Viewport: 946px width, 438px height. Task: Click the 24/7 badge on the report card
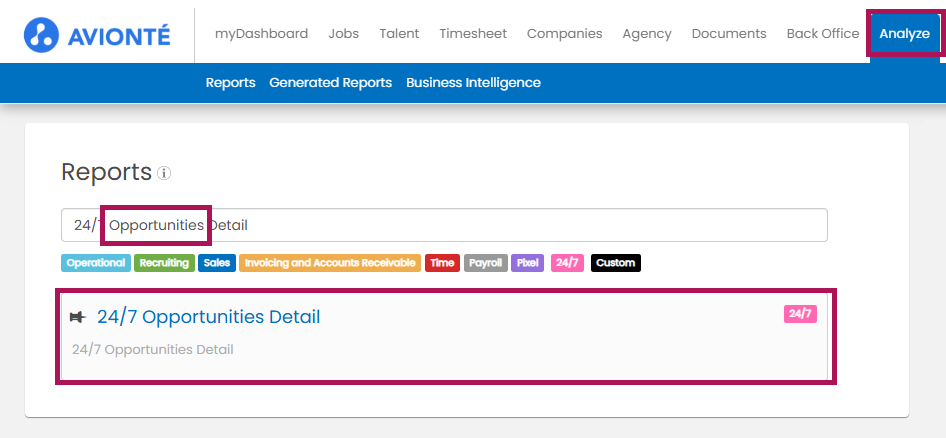coord(800,314)
